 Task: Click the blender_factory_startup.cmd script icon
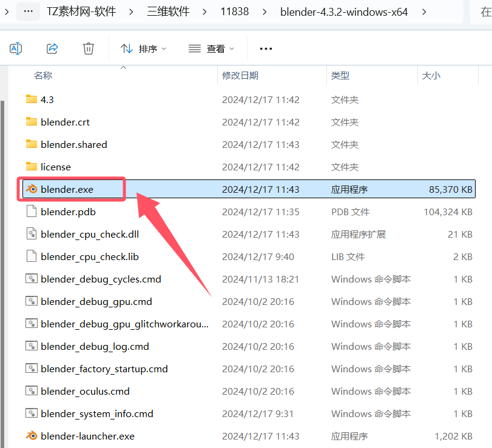pos(32,369)
